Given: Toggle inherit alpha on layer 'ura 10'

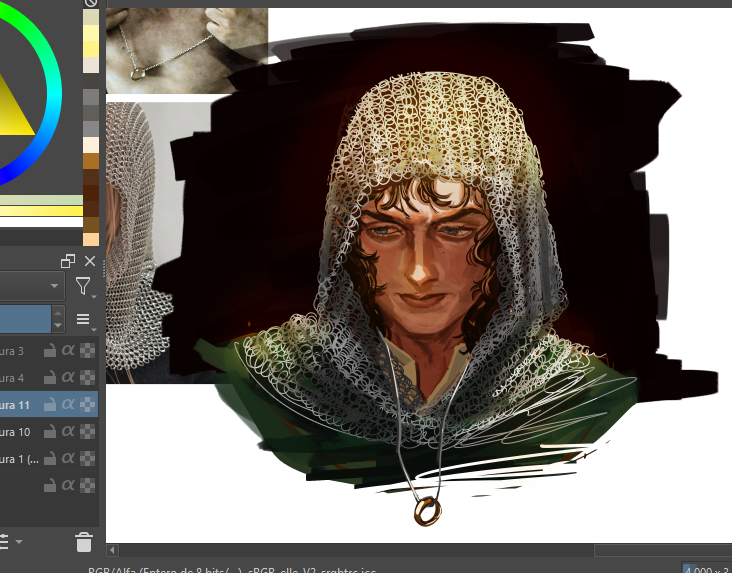Looking at the screenshot, I should pyautogui.click(x=68, y=432).
